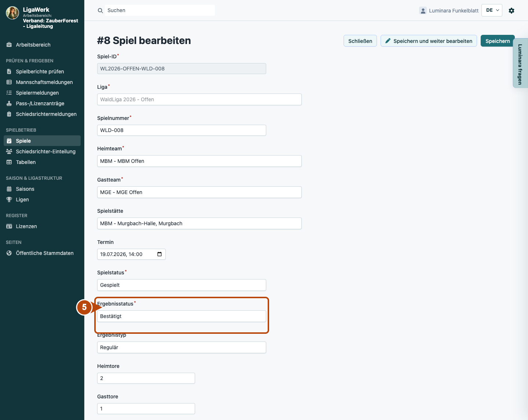Click the Arbeitsbereich briefcase icon
Screen dimensions: 528x420
[x=9, y=45]
